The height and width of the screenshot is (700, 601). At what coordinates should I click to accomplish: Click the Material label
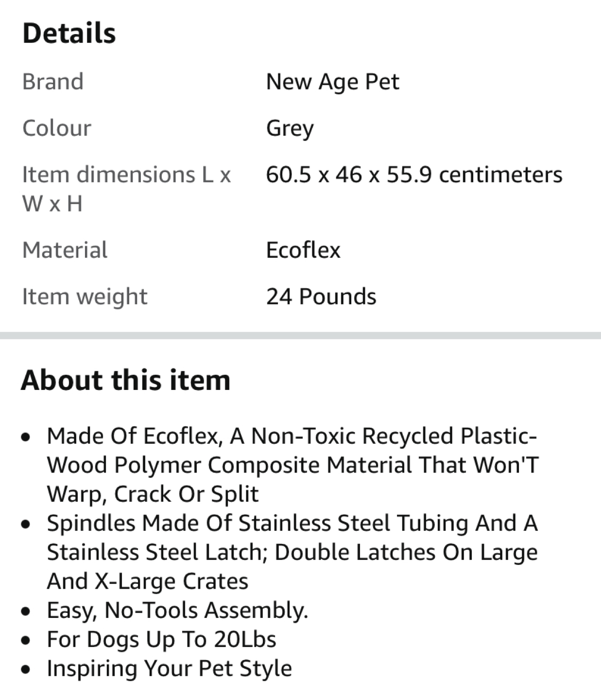coord(65,250)
